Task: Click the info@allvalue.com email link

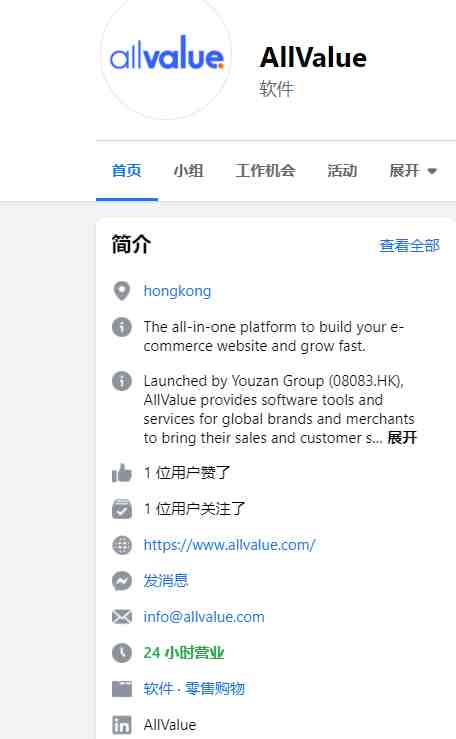Action: [204, 616]
